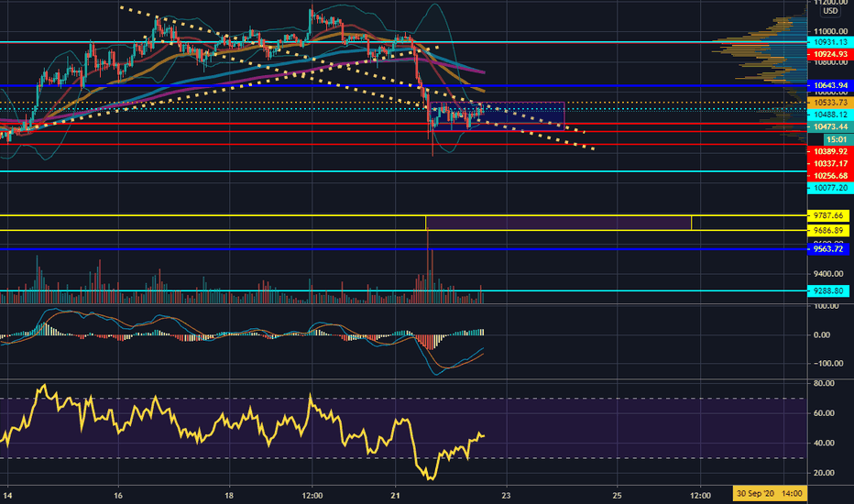
Task: Click the 14 date label on time axis
Action: point(7,495)
